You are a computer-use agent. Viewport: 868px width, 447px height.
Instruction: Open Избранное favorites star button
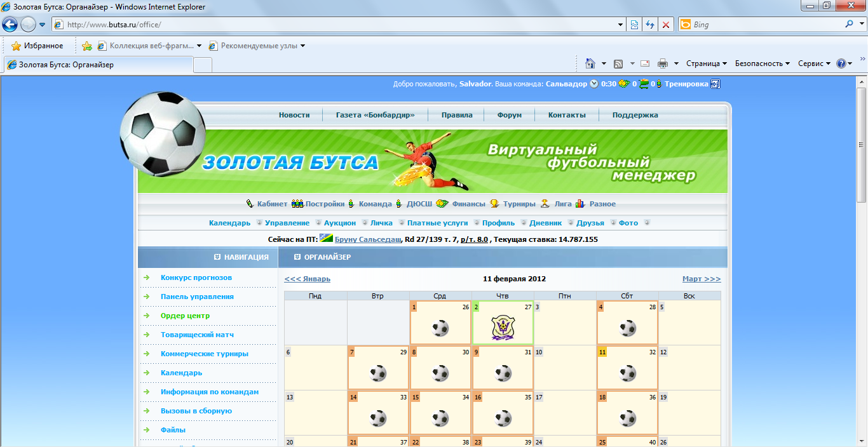37,46
